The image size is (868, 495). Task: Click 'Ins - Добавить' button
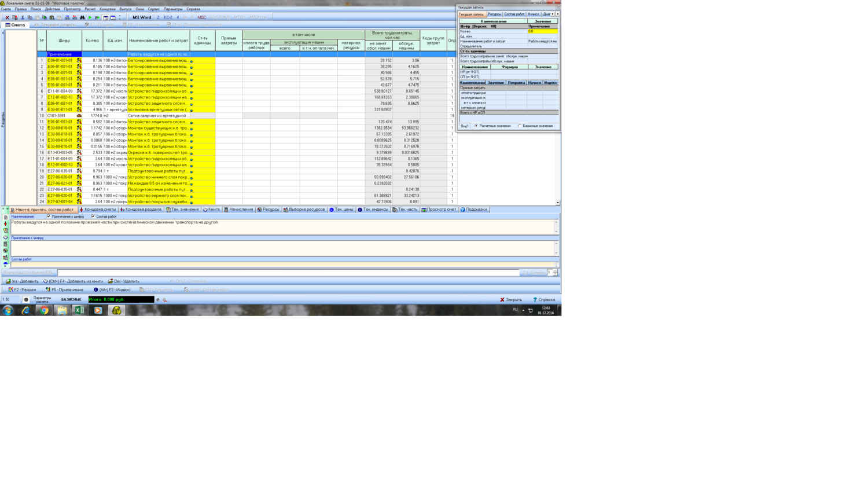(x=22, y=281)
